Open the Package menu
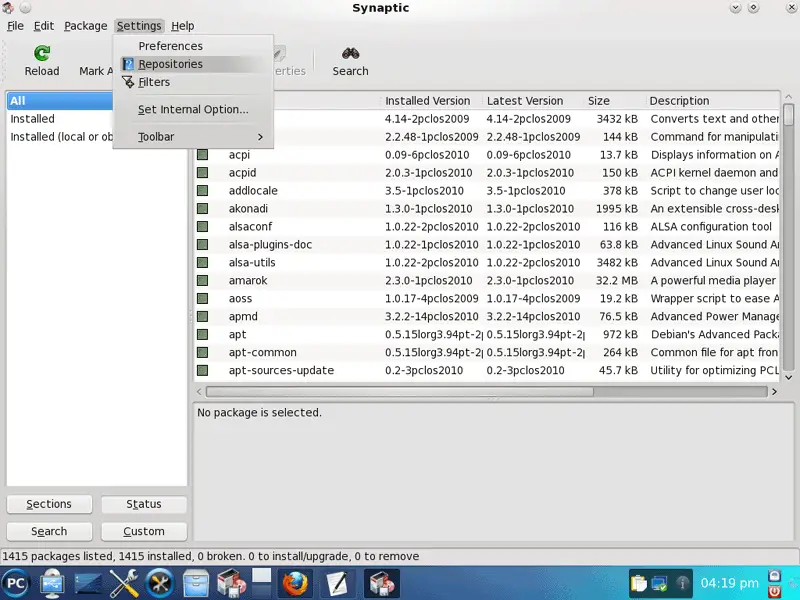 [x=86, y=26]
